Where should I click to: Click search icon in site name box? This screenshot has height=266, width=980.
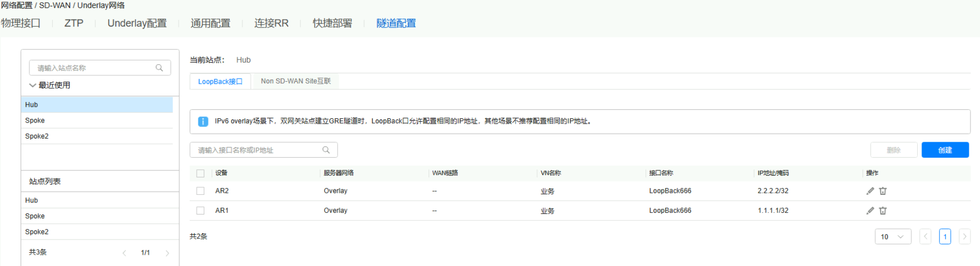pos(159,68)
